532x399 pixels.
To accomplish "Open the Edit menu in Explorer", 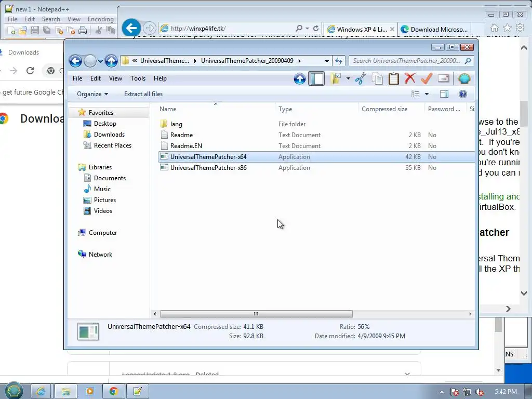I will point(96,78).
